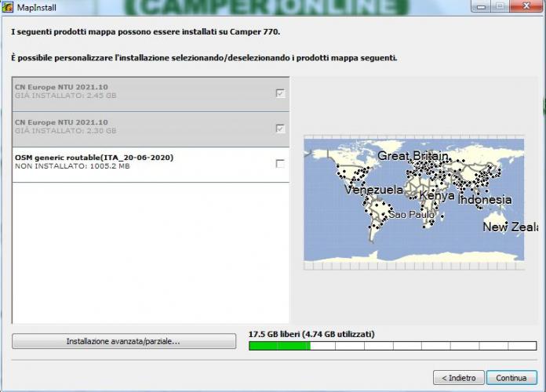546x392 pixels.
Task: Open Installazione avanzata/parziale options
Action: tap(124, 342)
